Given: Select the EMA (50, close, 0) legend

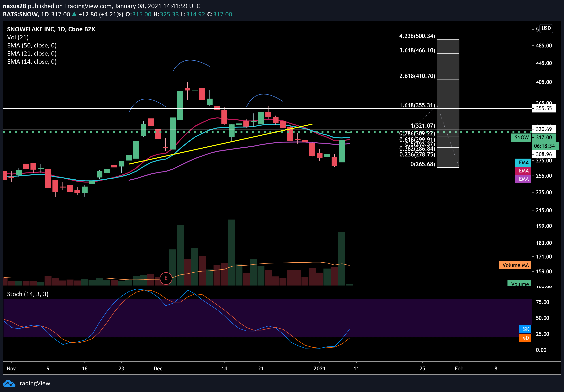Looking at the screenshot, I should tap(32, 46).
